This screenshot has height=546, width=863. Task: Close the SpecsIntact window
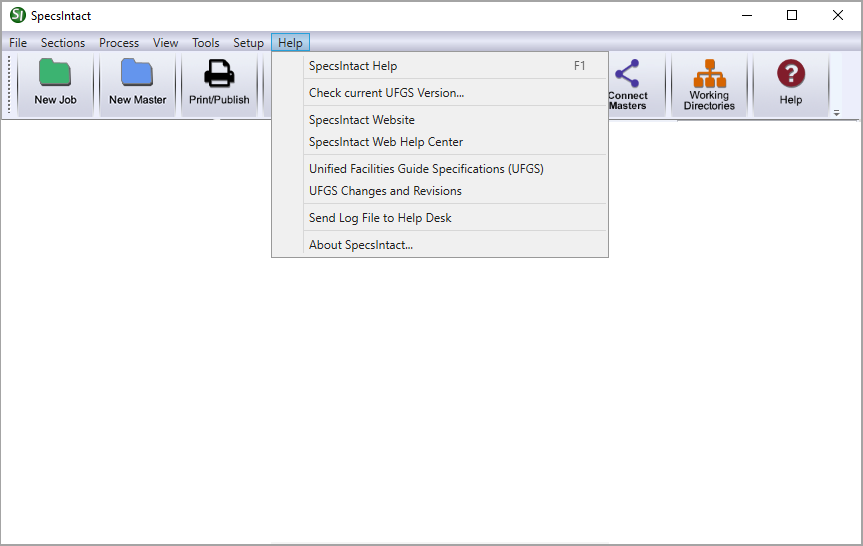pyautogui.click(x=838, y=15)
